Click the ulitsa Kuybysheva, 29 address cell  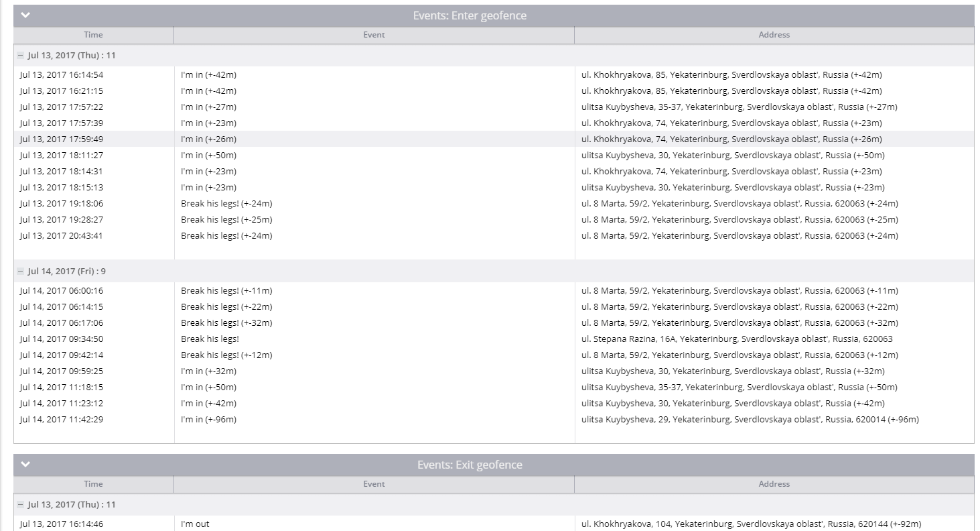pyautogui.click(x=750, y=420)
